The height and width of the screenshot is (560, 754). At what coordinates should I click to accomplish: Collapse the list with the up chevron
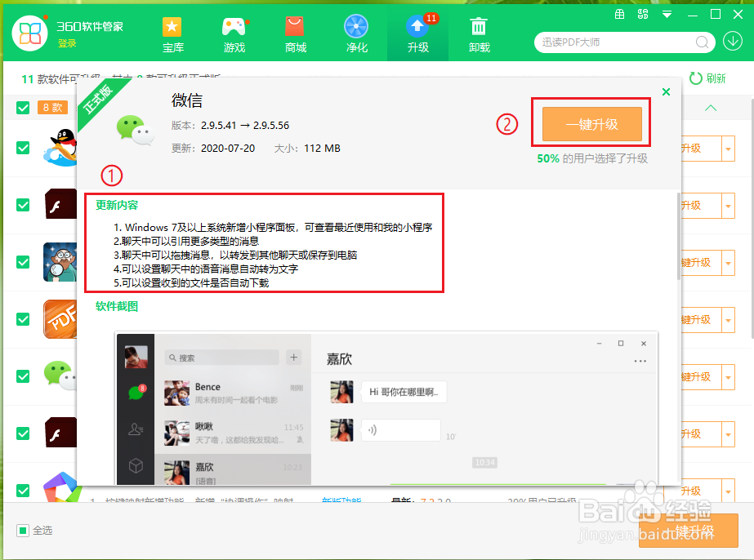point(711,108)
